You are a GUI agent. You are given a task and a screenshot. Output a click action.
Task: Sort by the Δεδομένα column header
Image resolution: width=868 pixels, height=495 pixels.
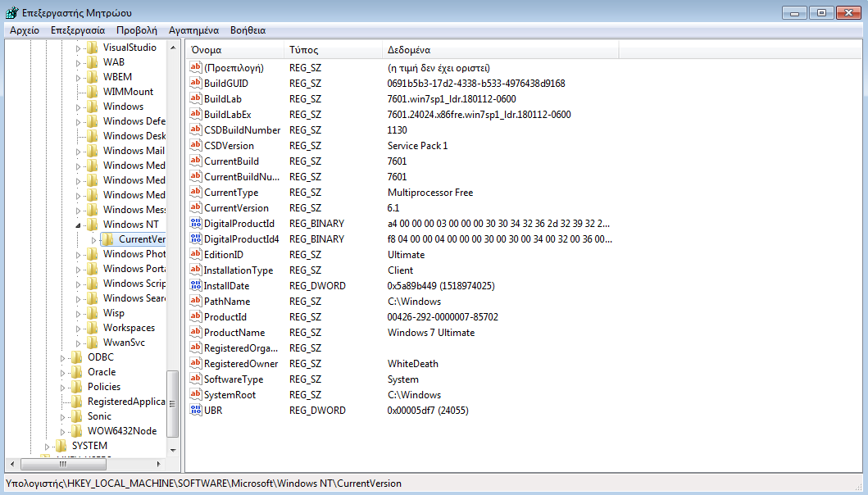[x=501, y=50]
